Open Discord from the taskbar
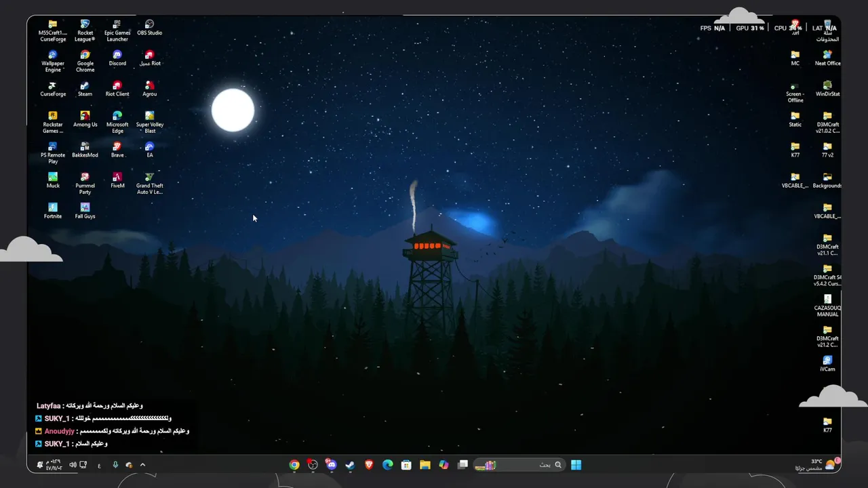The height and width of the screenshot is (488, 868). point(331,465)
